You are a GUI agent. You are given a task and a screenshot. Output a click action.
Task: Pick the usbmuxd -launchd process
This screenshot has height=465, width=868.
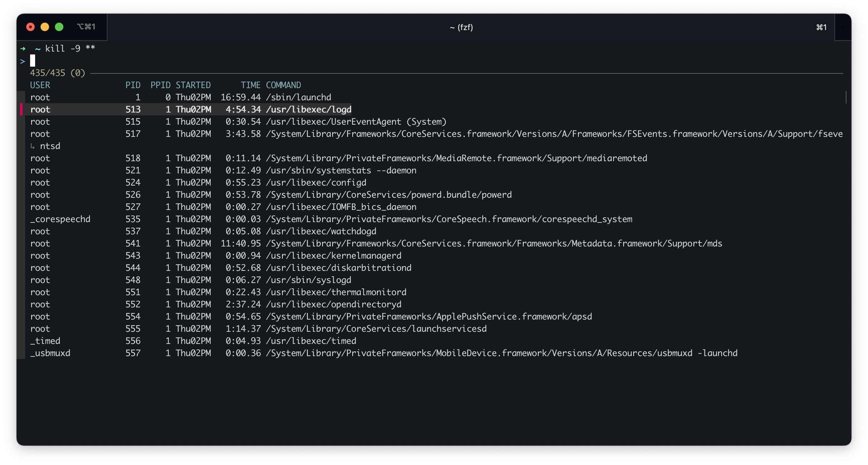[501, 353]
